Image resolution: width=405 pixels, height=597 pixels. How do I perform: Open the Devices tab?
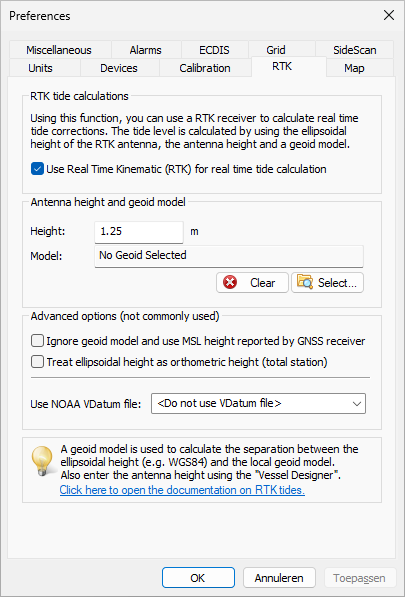click(119, 68)
